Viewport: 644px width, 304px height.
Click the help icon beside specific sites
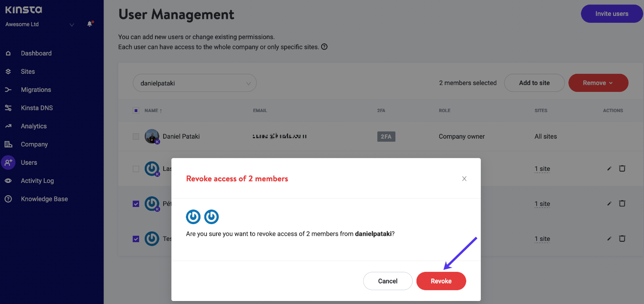(325, 47)
